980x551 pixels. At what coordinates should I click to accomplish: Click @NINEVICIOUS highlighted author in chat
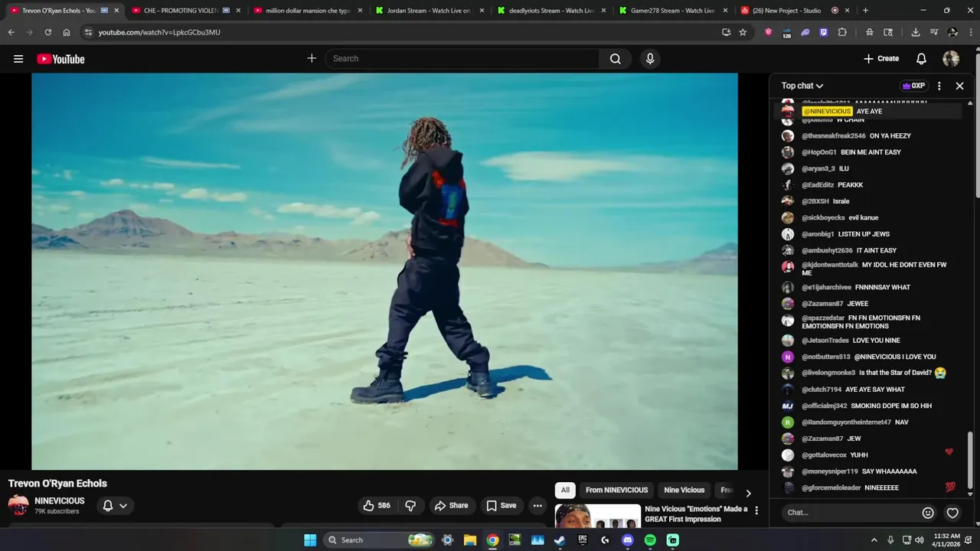point(827,111)
